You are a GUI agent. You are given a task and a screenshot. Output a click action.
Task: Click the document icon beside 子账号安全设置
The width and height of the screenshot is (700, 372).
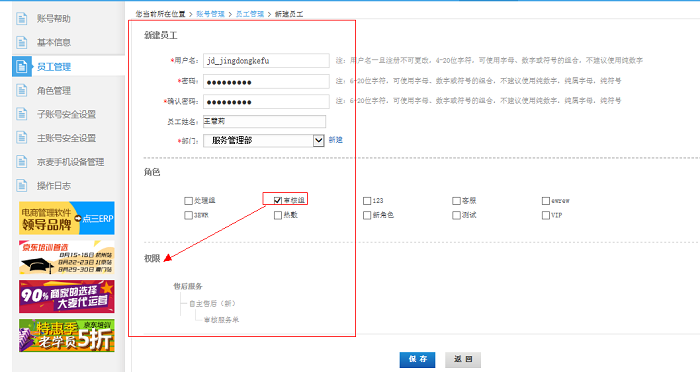pos(21,114)
